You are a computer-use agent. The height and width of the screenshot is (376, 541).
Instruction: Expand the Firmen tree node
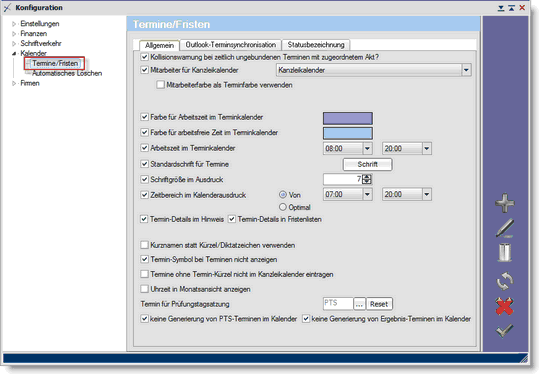(x=14, y=83)
